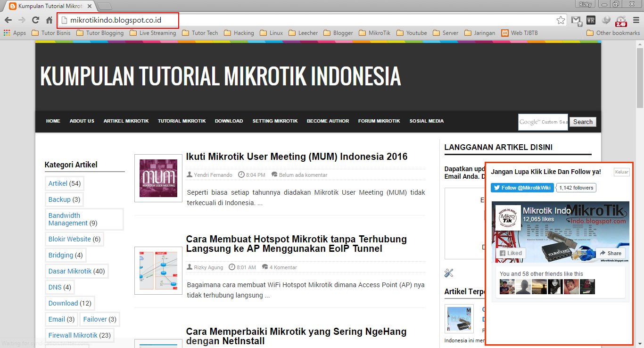The image size is (644, 348).
Task: Open the Blokir Website category link
Action: coord(70,239)
